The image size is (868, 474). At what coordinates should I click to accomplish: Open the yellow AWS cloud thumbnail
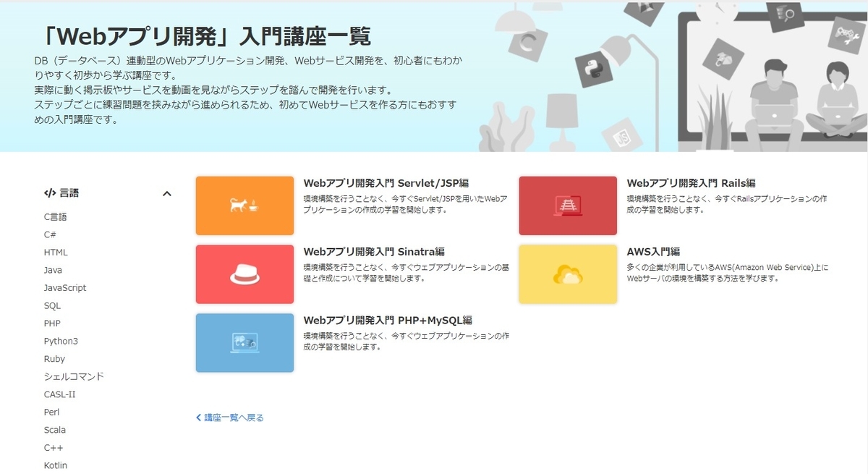coord(568,274)
